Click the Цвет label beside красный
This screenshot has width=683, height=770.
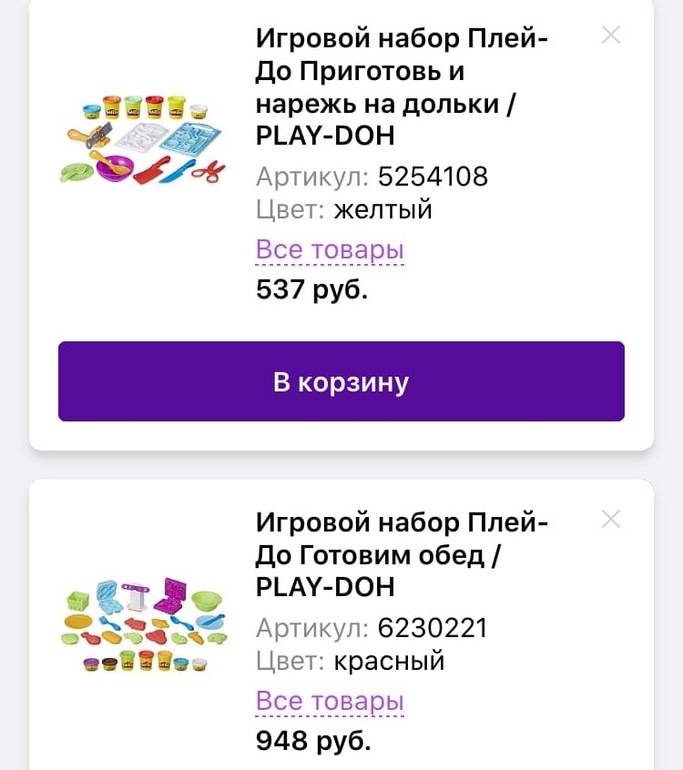coord(290,661)
